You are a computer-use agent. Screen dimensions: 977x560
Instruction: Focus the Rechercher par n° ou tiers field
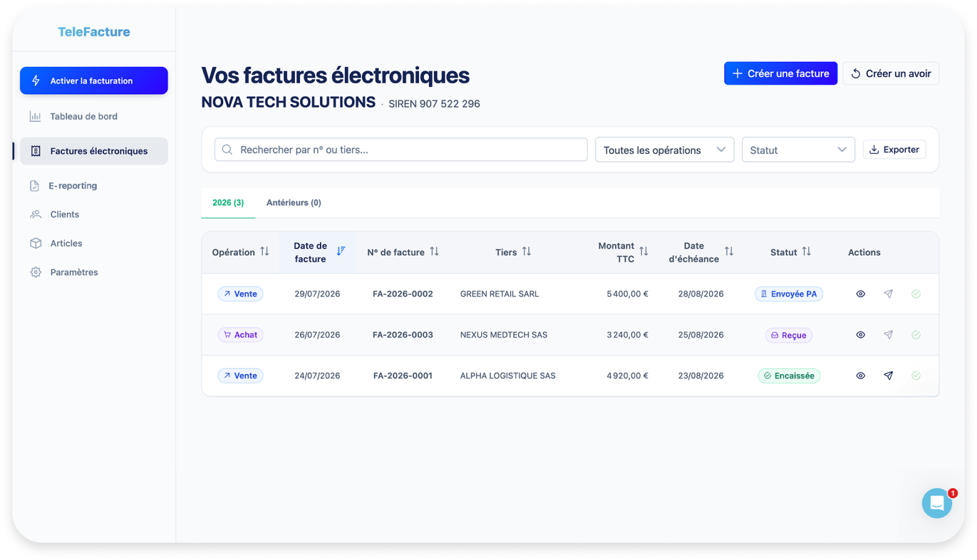[x=401, y=149]
